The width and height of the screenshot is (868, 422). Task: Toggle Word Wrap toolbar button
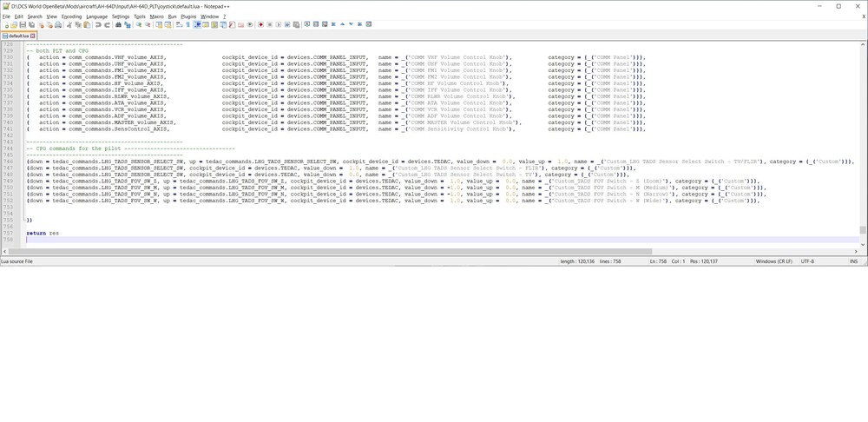click(x=179, y=24)
